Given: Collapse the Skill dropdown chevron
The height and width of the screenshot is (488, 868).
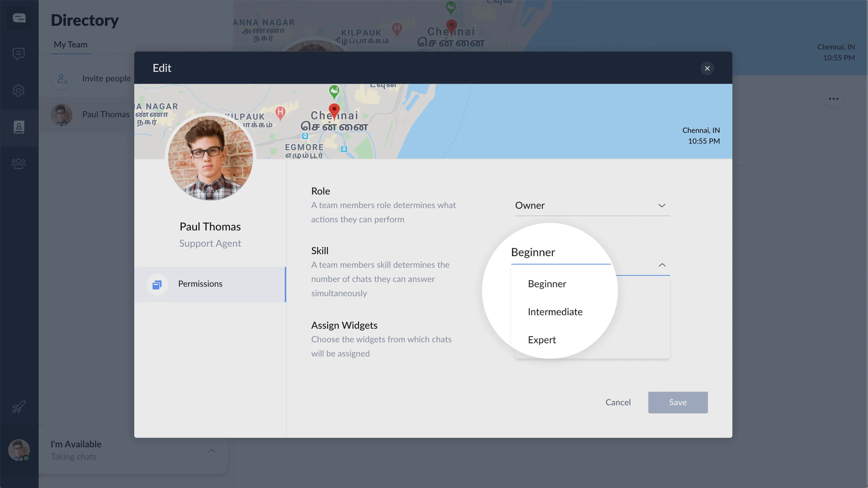Looking at the screenshot, I should click(x=662, y=265).
